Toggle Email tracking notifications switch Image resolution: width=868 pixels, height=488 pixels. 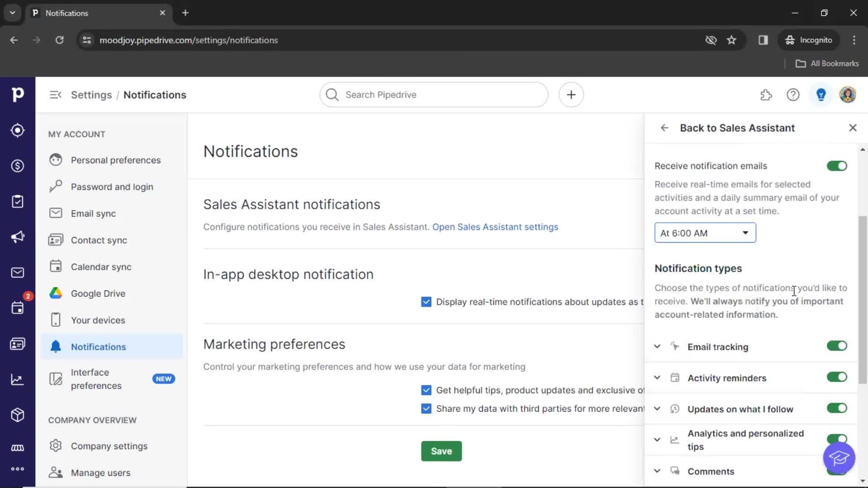[837, 346]
